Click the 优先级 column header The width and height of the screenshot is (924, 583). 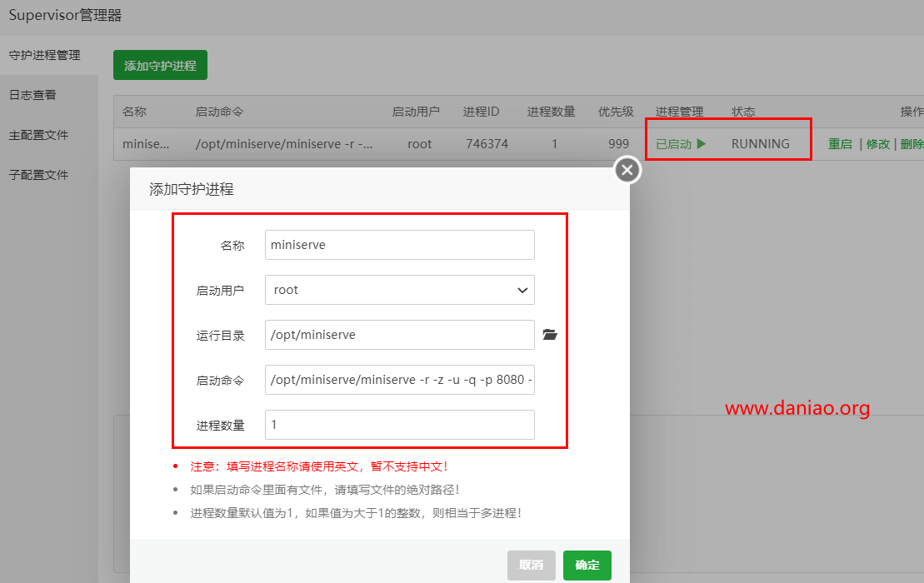point(616,112)
